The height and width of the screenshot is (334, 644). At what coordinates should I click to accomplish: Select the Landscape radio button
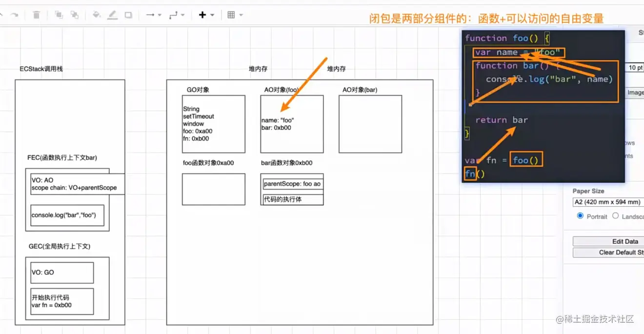[616, 216]
